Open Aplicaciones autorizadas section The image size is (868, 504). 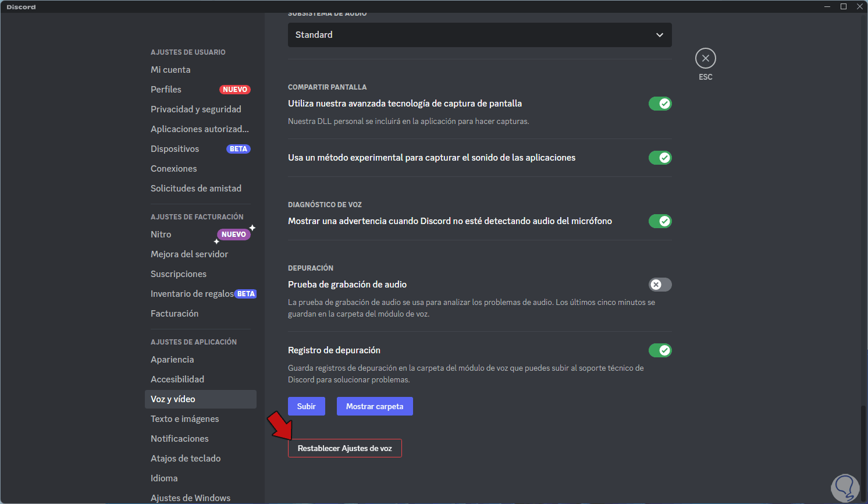[x=200, y=129]
